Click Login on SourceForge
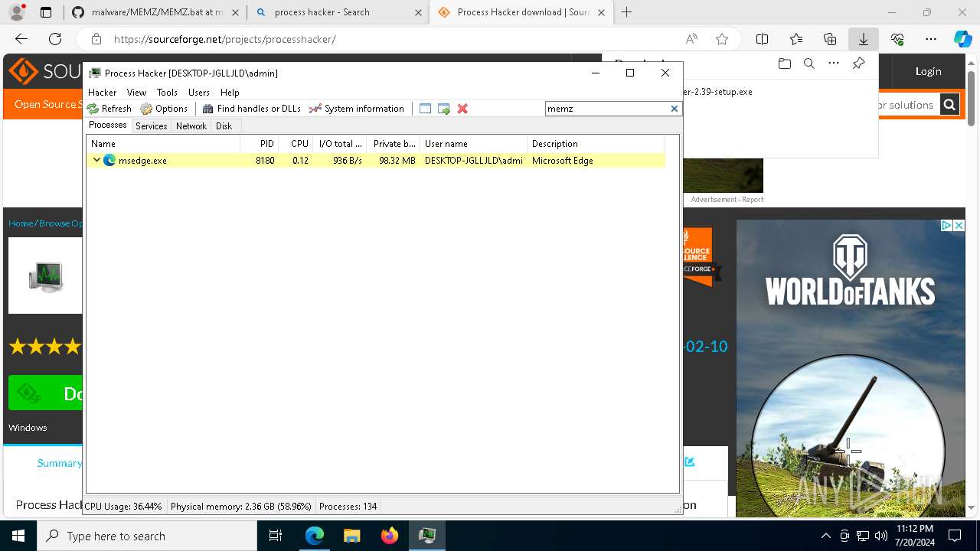The image size is (980, 551). (928, 71)
